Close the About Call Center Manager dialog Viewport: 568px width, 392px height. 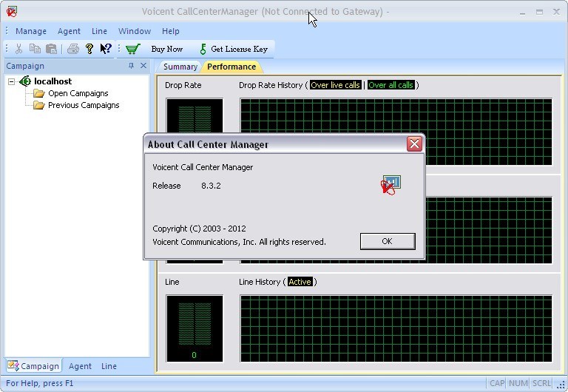click(414, 143)
